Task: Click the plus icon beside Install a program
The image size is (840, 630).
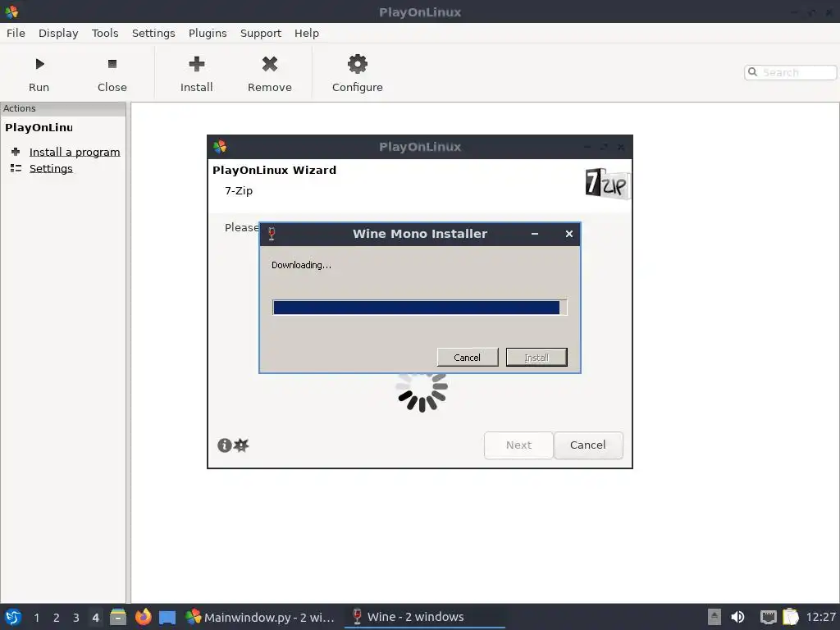Action: click(x=16, y=152)
